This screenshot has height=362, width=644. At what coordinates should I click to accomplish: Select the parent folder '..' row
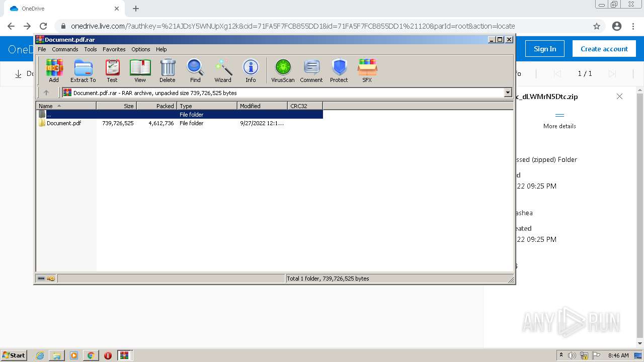point(180,115)
